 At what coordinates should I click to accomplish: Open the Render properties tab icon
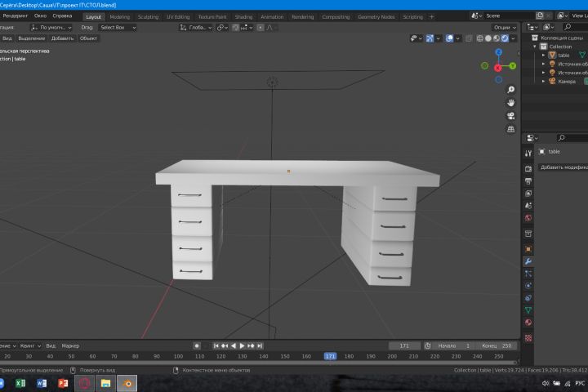point(528,169)
